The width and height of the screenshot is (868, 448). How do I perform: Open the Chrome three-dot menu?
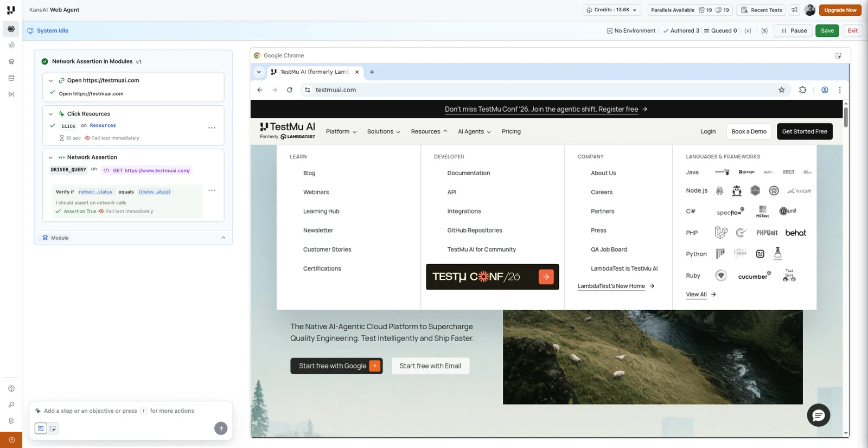(840, 90)
